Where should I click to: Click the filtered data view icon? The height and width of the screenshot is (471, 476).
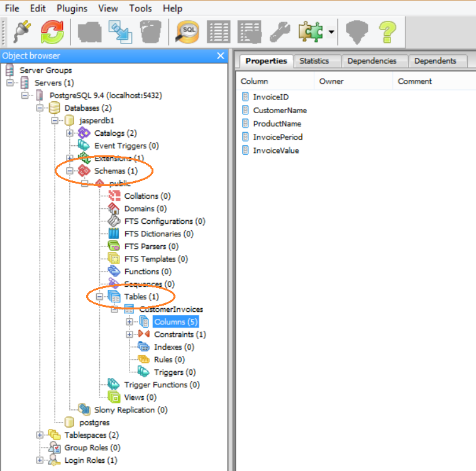tap(250, 31)
